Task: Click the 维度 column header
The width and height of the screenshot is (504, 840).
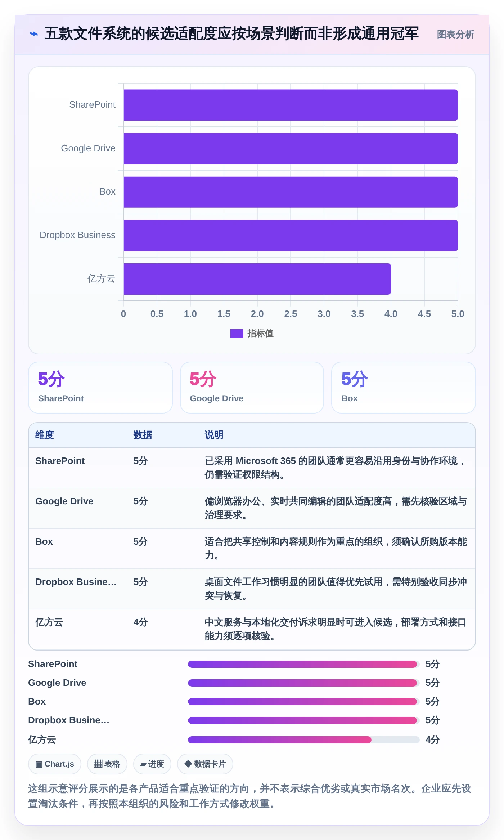Action: (x=45, y=435)
